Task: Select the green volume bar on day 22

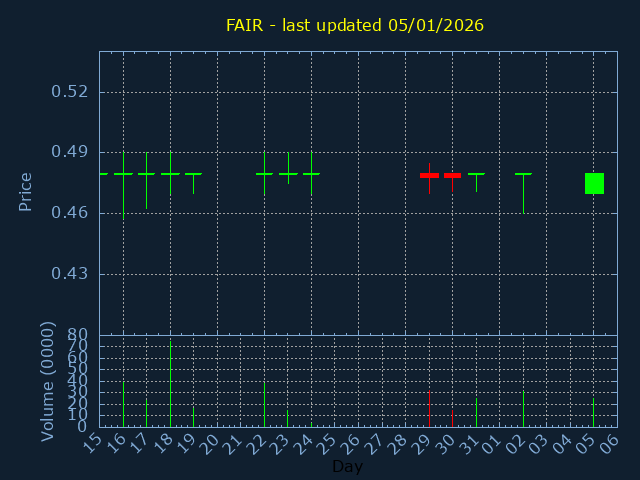Action: click(264, 404)
